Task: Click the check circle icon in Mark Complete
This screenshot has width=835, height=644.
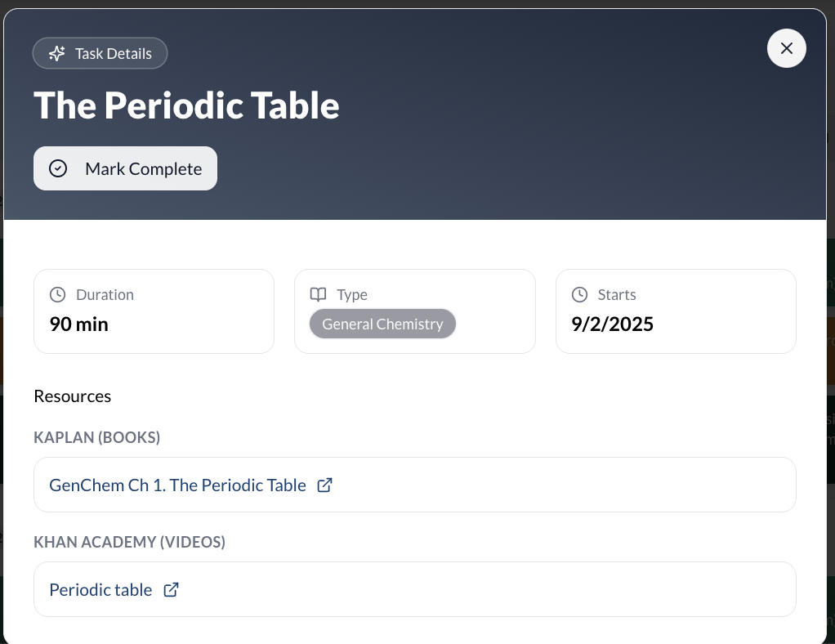Action: click(x=58, y=169)
